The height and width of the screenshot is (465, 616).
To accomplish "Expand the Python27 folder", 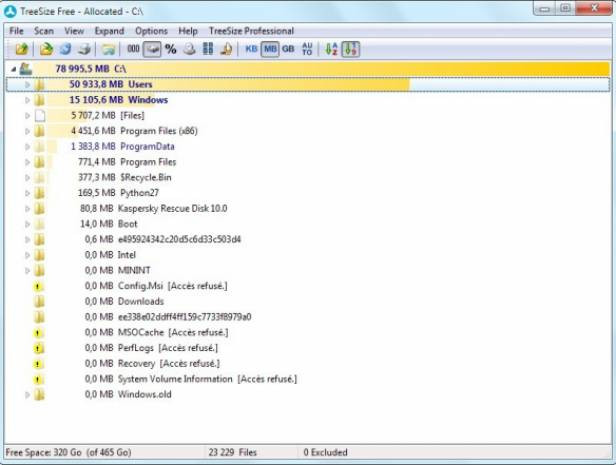I will click(x=27, y=193).
